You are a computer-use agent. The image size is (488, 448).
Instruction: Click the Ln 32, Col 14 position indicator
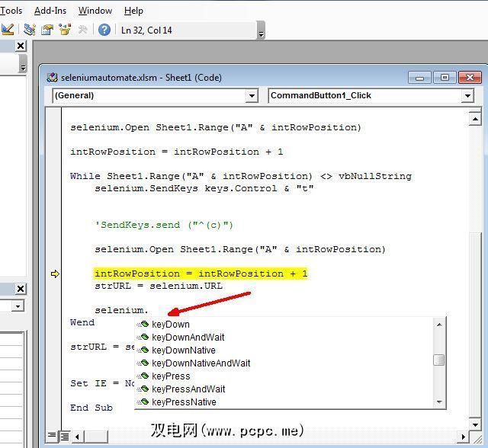[146, 30]
